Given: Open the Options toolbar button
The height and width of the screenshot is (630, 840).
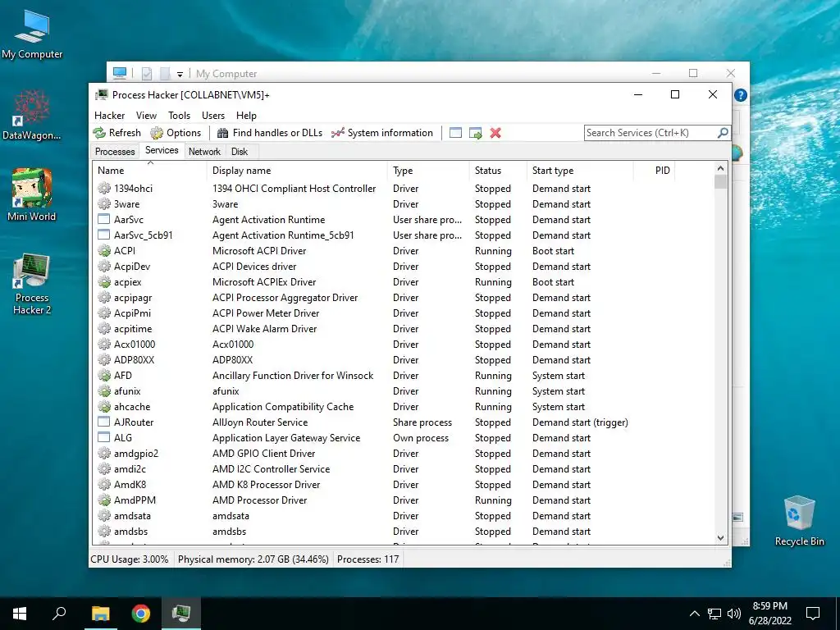Looking at the screenshot, I should pyautogui.click(x=176, y=133).
